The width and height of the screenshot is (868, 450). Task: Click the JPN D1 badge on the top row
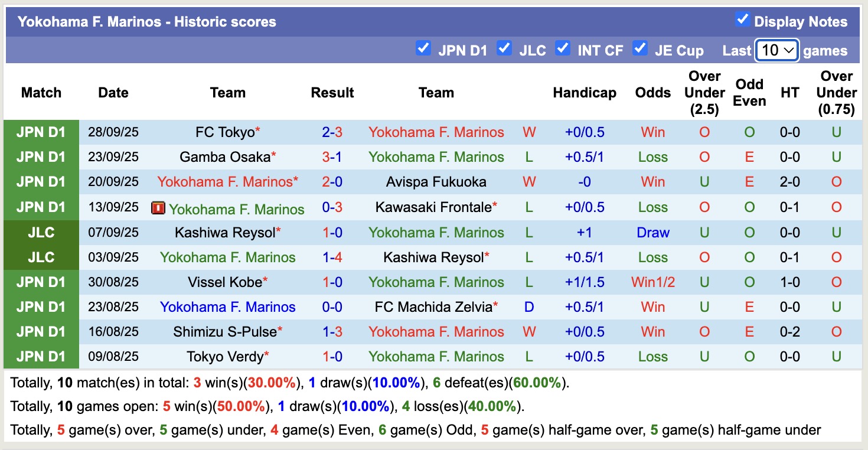click(41, 132)
